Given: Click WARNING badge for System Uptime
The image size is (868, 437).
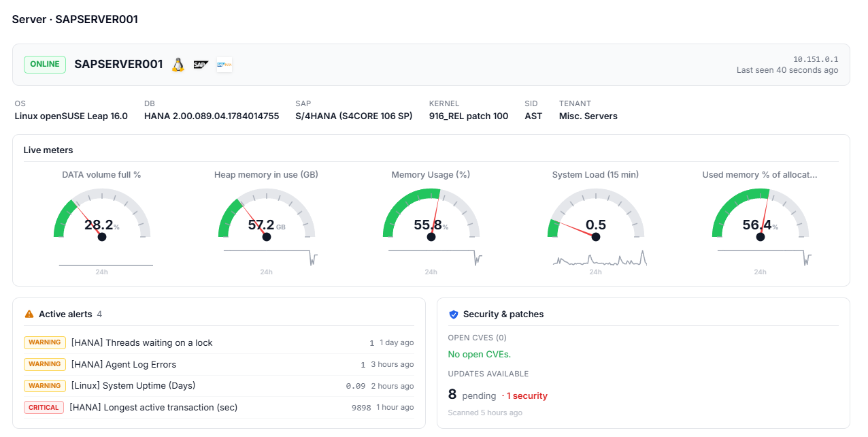Looking at the screenshot, I should [x=45, y=386].
